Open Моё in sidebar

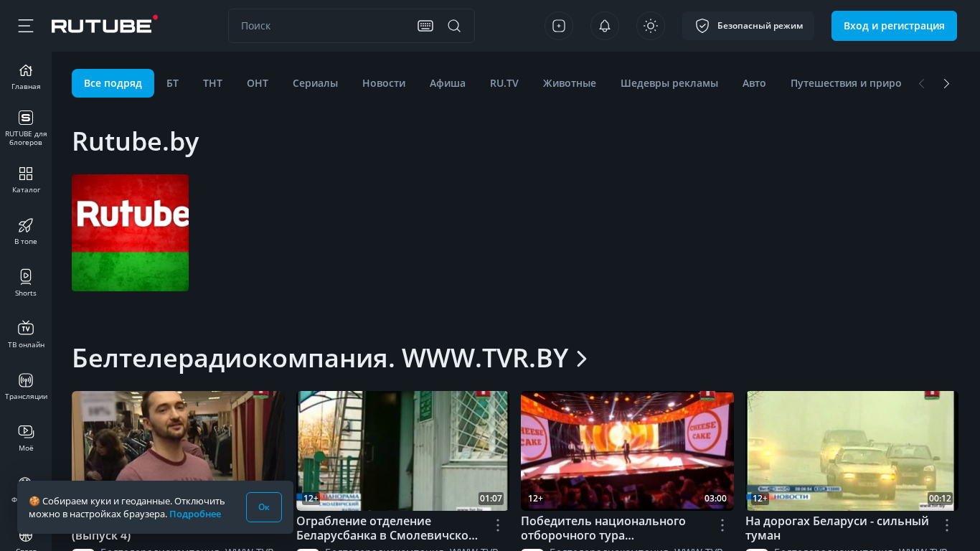26,438
